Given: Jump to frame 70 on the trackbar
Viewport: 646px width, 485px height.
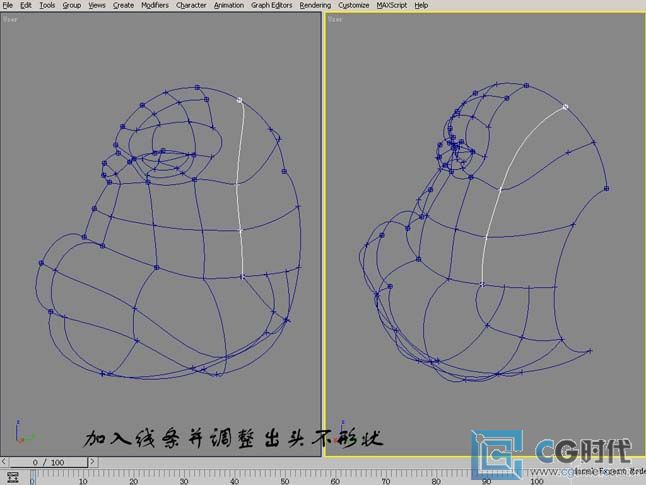Looking at the screenshot, I should click(x=386, y=481).
